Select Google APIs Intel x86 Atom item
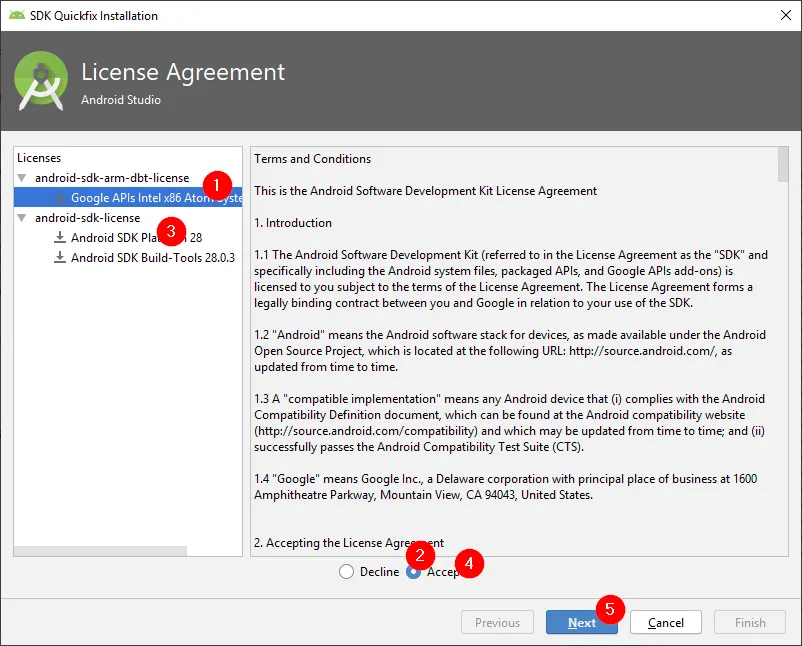The height and width of the screenshot is (646, 802). [x=128, y=197]
